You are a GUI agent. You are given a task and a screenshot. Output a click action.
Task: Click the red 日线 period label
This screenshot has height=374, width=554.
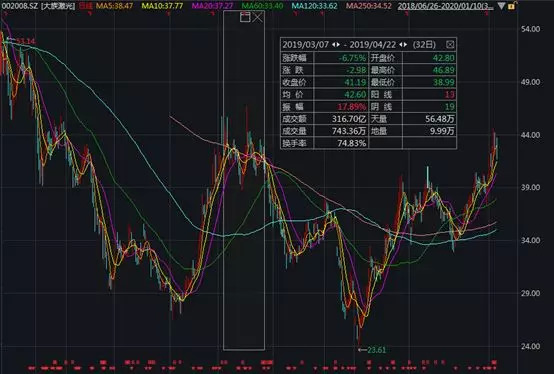click(85, 6)
